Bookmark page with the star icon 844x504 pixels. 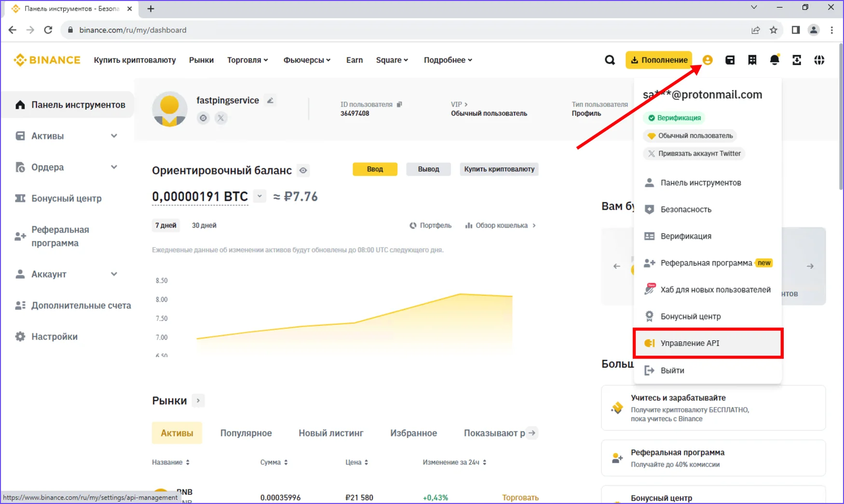[x=774, y=30]
